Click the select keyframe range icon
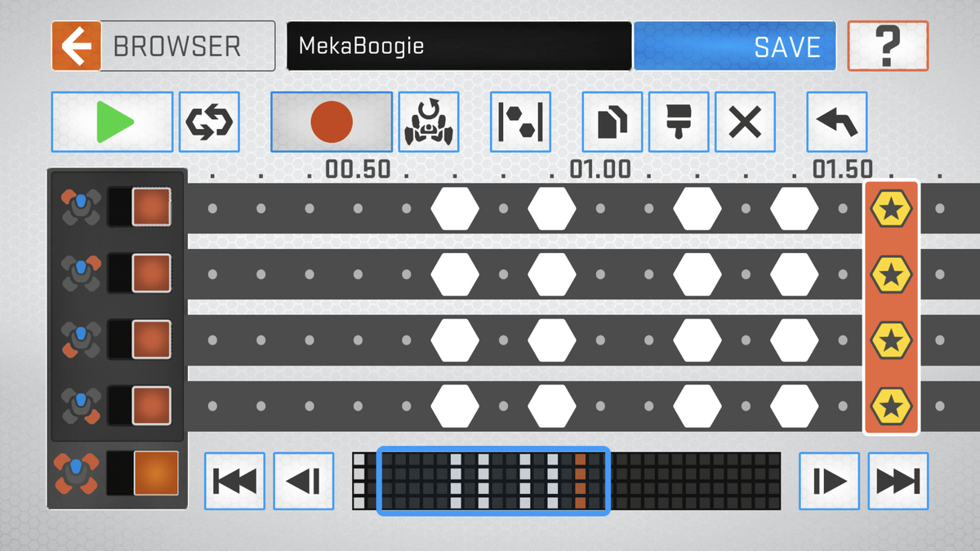980x551 pixels. click(x=520, y=122)
